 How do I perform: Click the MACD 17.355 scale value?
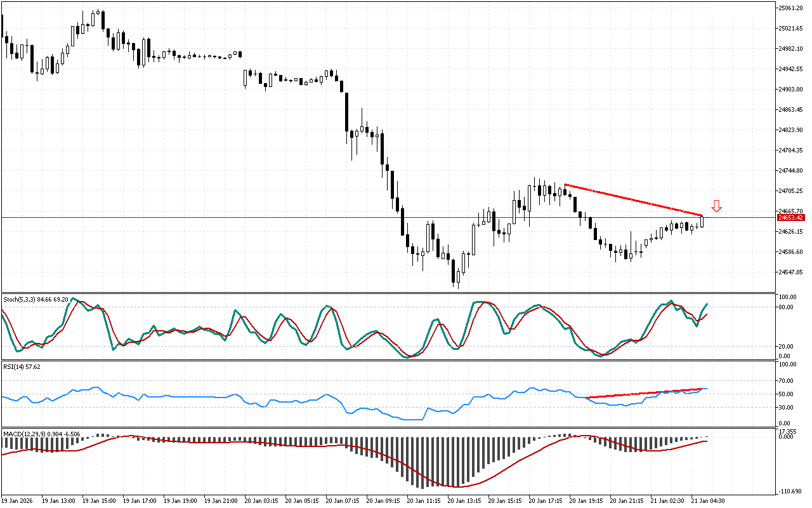click(788, 431)
